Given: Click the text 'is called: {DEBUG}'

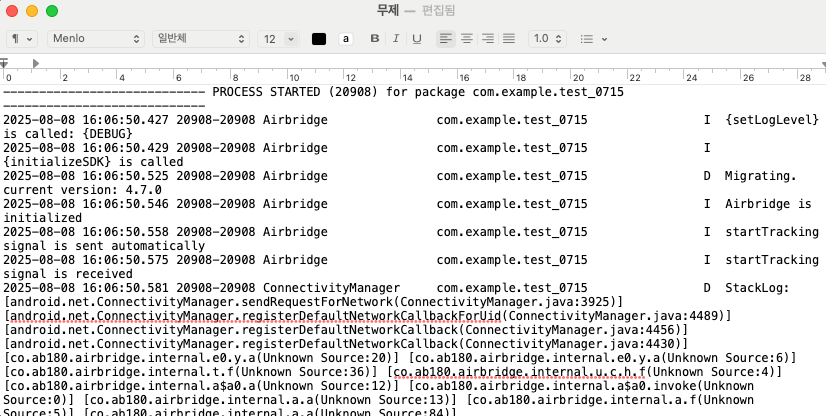Looking at the screenshot, I should tap(68, 134).
